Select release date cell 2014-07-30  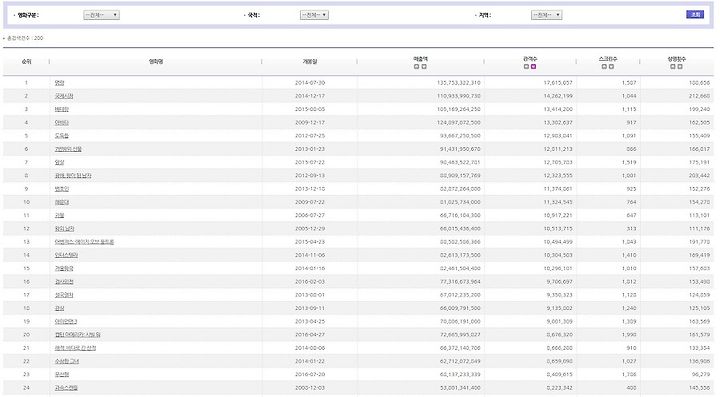310,83
